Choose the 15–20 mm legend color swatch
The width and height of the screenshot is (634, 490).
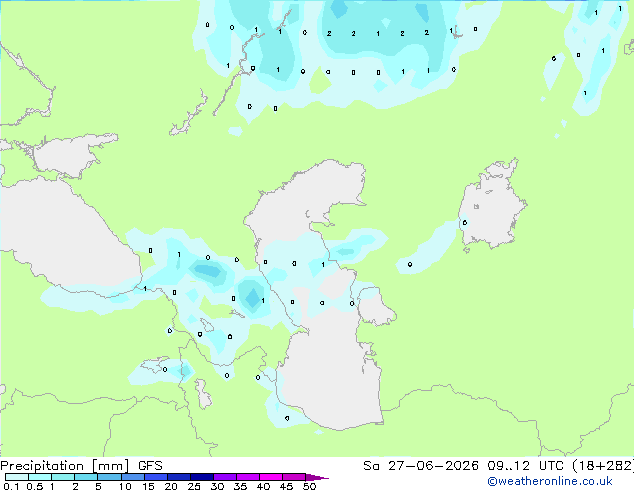tap(156, 477)
